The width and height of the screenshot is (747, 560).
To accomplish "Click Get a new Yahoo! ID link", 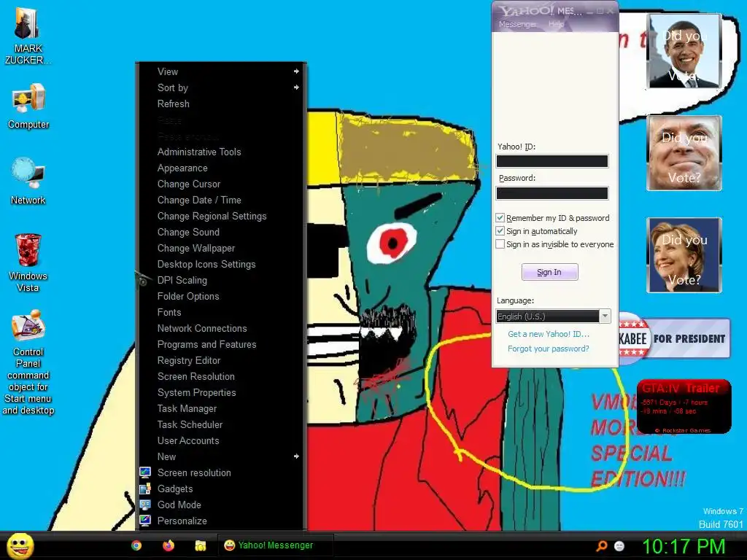I will coord(549,334).
